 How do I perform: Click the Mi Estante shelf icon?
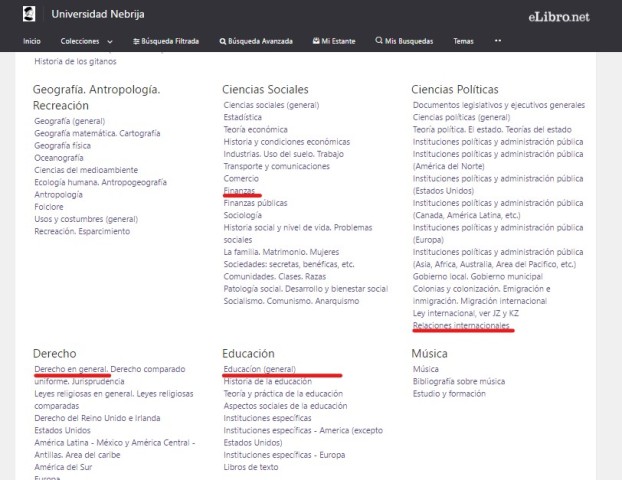[316, 41]
